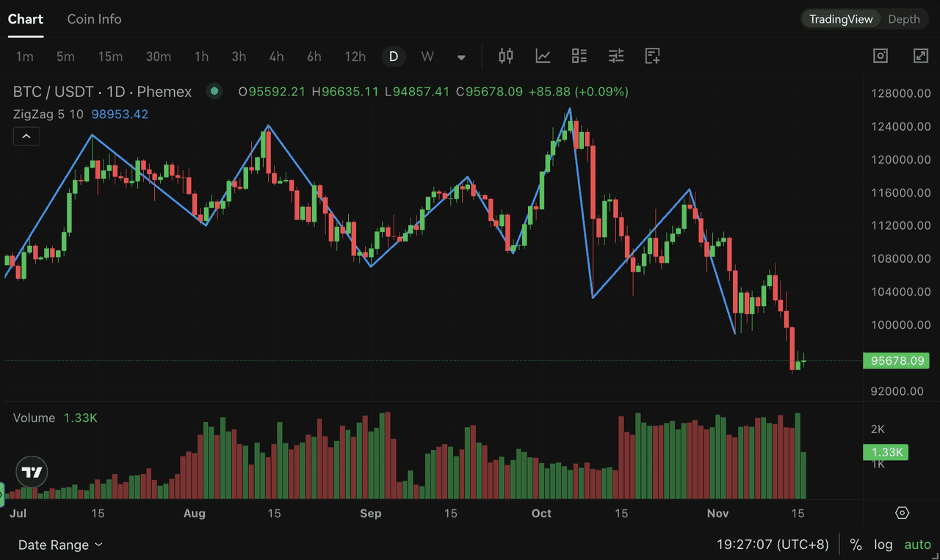940x560 pixels.
Task: Expand the extra timeframes arrow
Action: pos(461,57)
